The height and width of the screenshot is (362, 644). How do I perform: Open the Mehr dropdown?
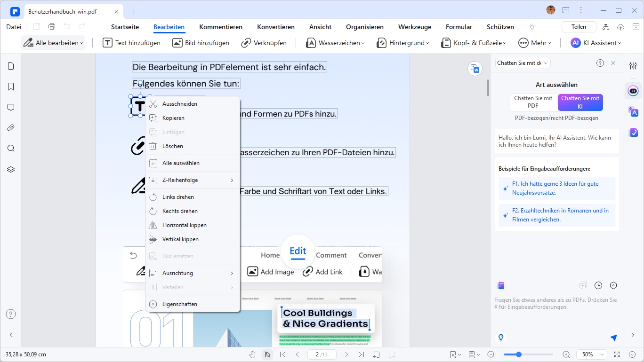534,43
